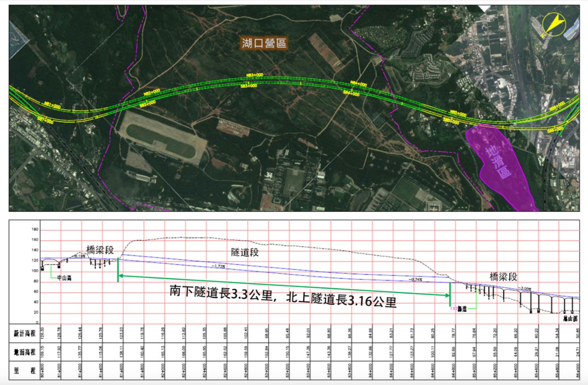Select the 117縣道 label in the profile
This screenshot has width=588, height=385.
[458, 309]
